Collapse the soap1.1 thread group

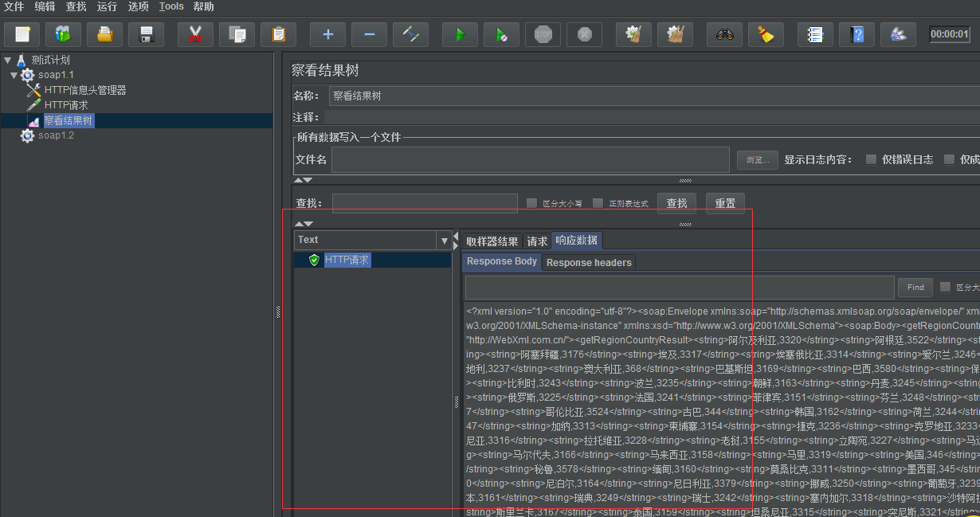[x=14, y=75]
